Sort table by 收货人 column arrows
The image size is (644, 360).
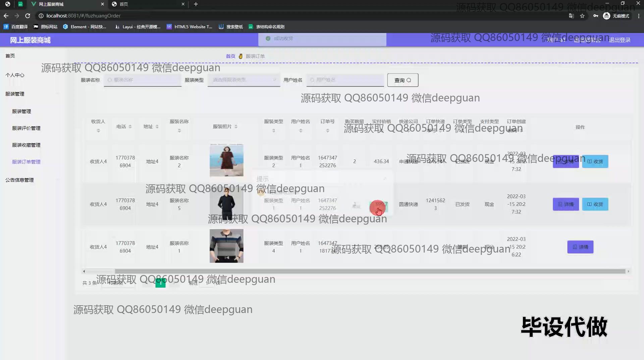click(x=98, y=131)
